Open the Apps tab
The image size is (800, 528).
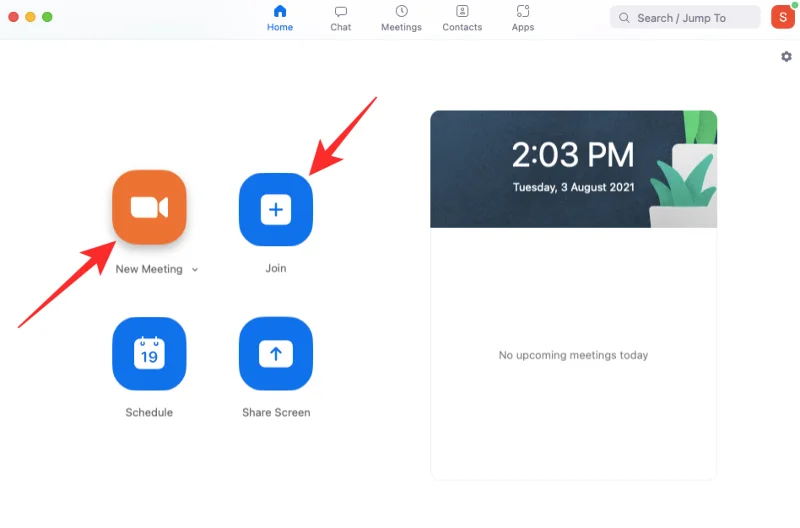pos(523,18)
